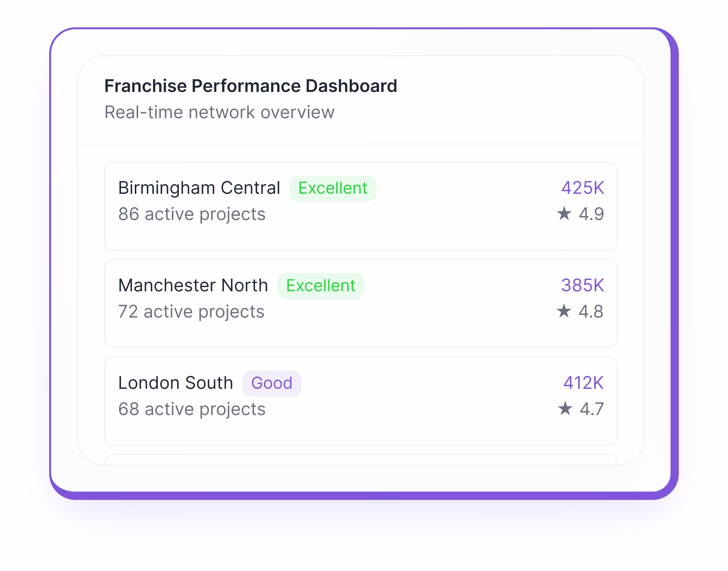Select the star icon next to 4.8 rating
Screen dimensions: 728x571
point(565,311)
